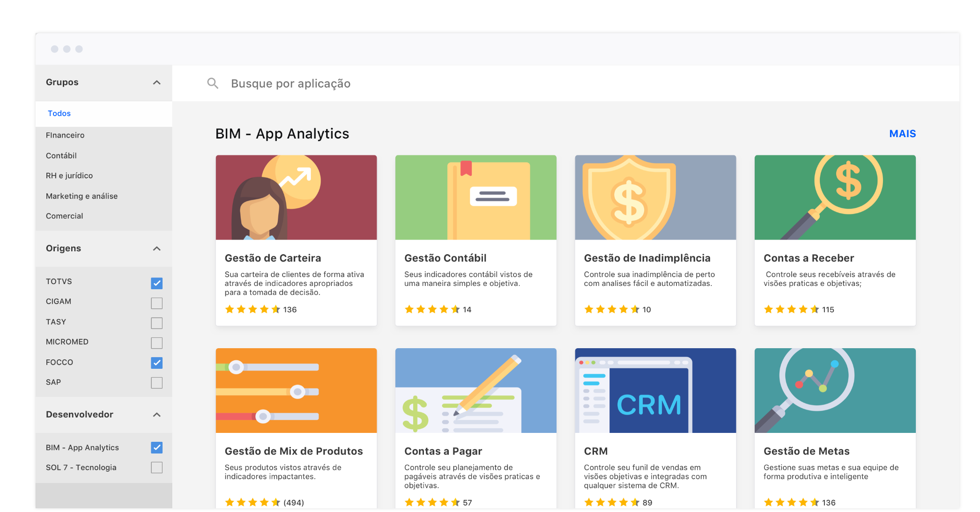Click Gestão de Mix de Produtos star rating
The width and height of the screenshot is (980, 512).
coord(252,503)
